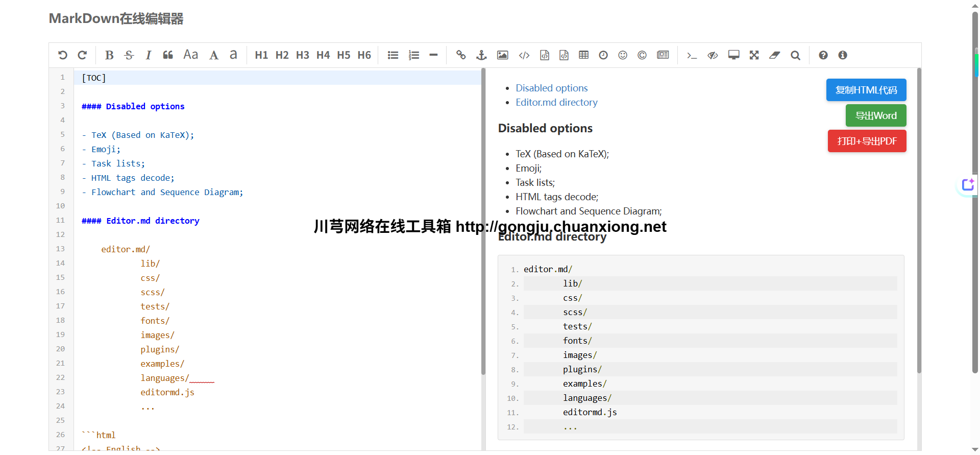This screenshot has height=455, width=980.
Task: Insert an ordered list
Action: (x=414, y=55)
